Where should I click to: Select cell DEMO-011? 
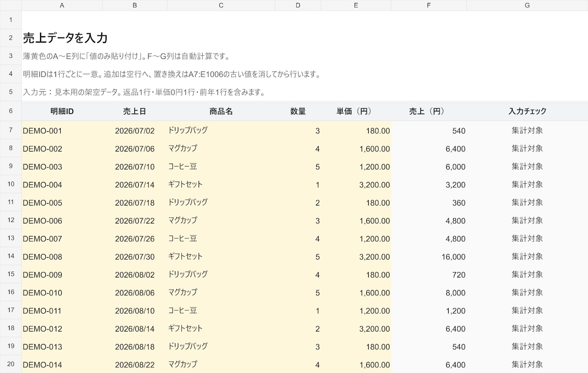[x=62, y=310]
